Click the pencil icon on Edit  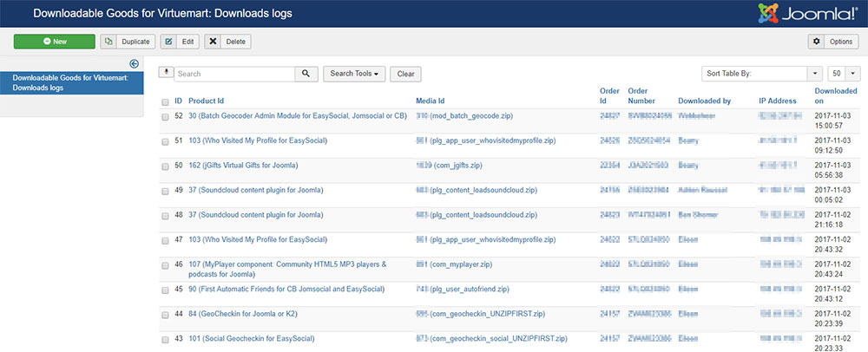[169, 42]
